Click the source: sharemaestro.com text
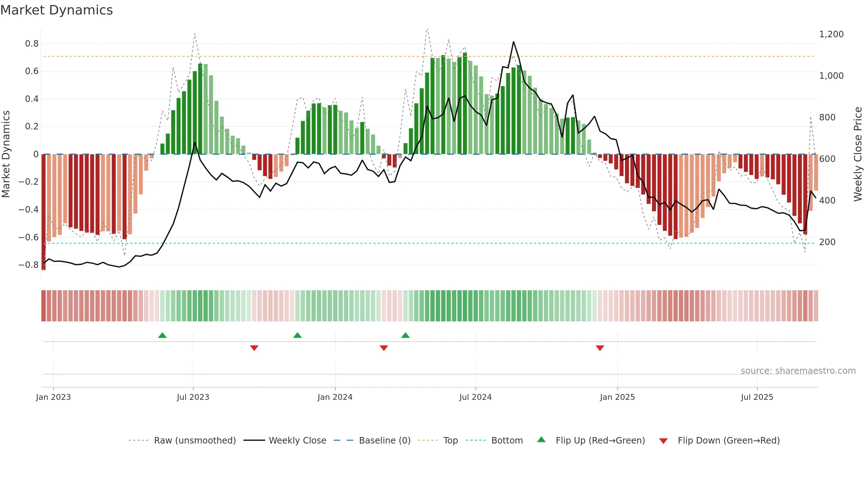 coord(798,371)
